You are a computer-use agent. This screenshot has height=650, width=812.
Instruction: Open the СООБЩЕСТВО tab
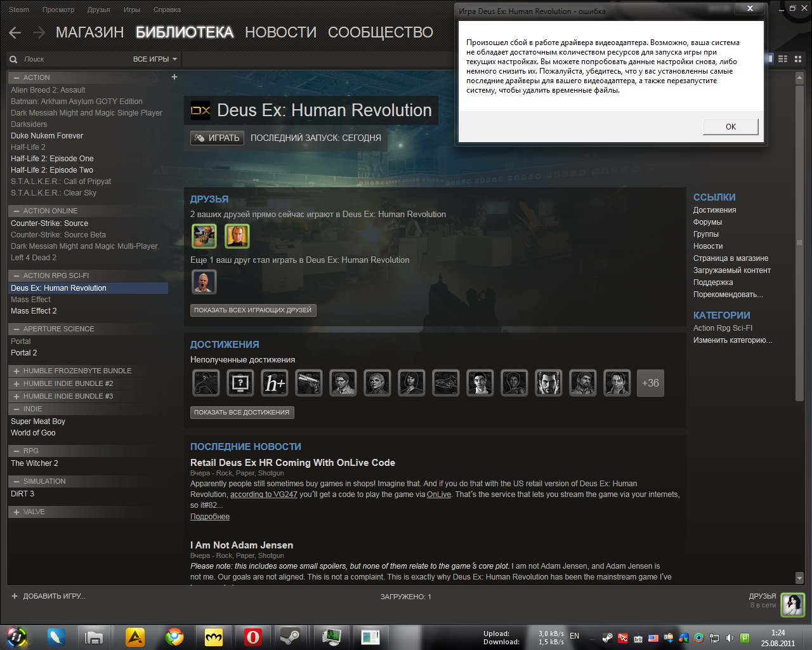(381, 32)
